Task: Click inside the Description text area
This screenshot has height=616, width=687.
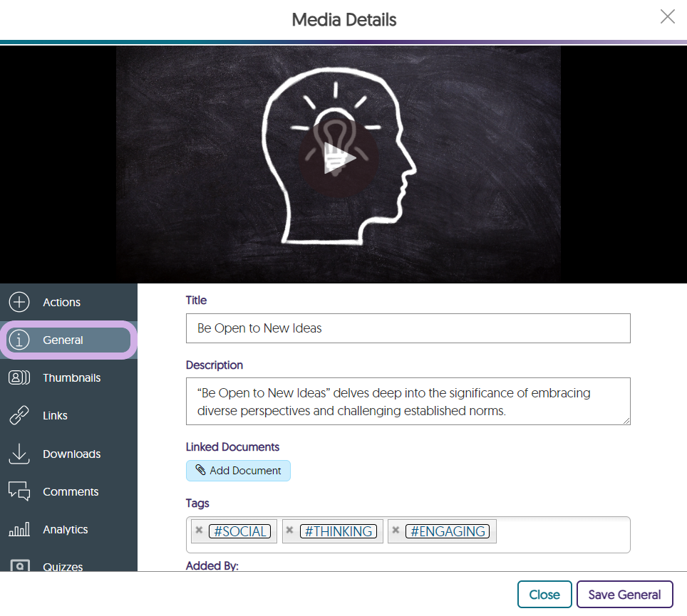Action: 408,402
